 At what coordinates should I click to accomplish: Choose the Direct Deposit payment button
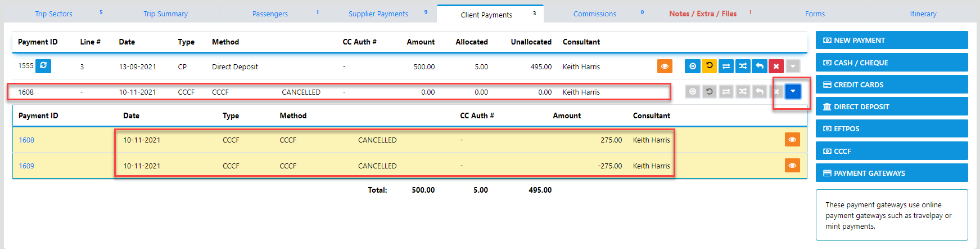(891, 107)
